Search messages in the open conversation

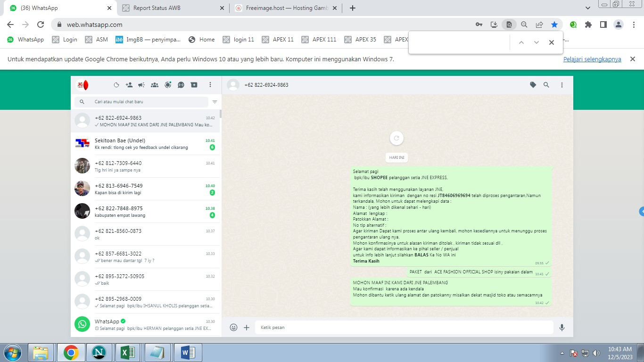546,85
